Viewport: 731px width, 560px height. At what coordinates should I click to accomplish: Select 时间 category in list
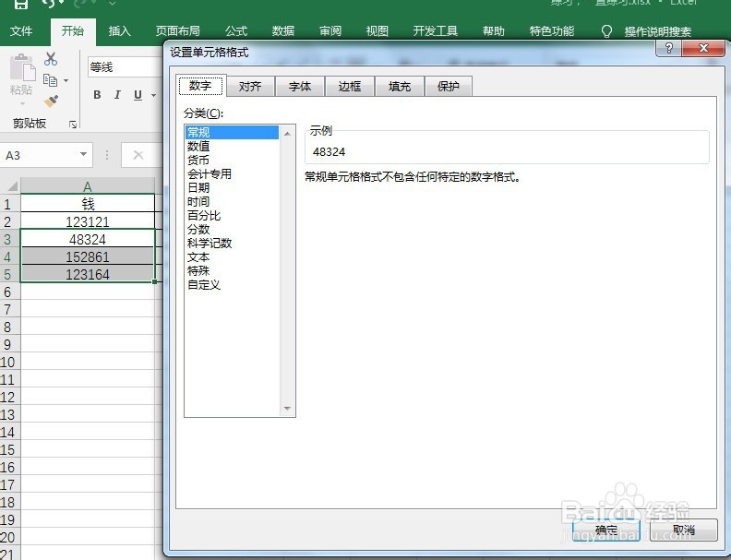click(x=232, y=202)
